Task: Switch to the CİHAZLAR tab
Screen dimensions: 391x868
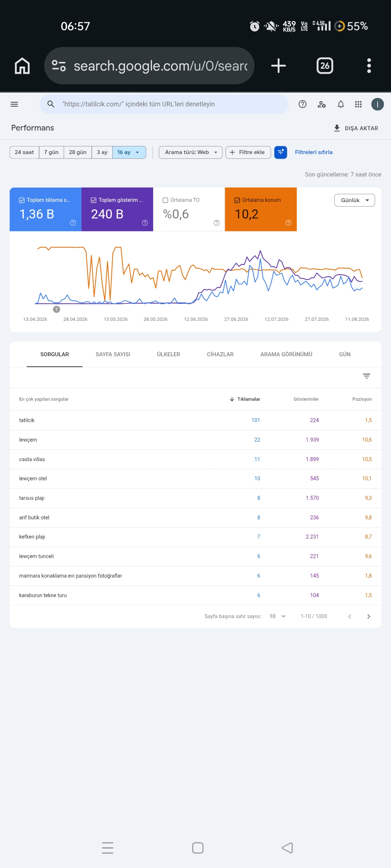Action: click(x=220, y=354)
